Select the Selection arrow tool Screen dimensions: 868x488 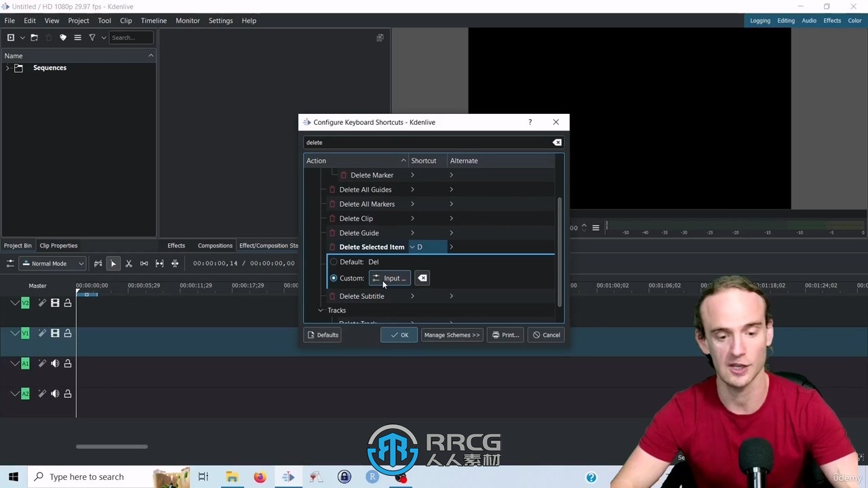[113, 263]
